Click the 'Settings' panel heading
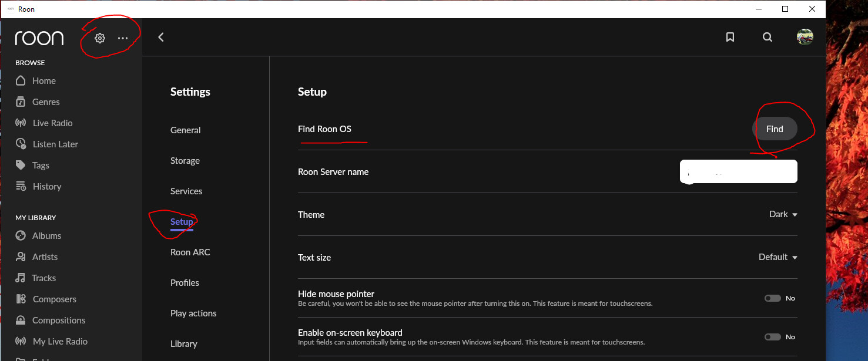868x361 pixels. point(190,92)
